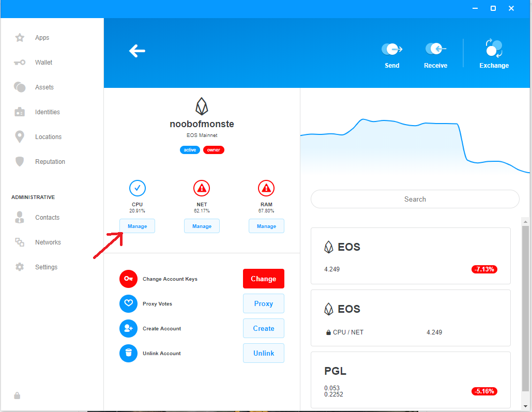Open Identities from sidebar
The height and width of the screenshot is (412, 532).
(x=48, y=112)
